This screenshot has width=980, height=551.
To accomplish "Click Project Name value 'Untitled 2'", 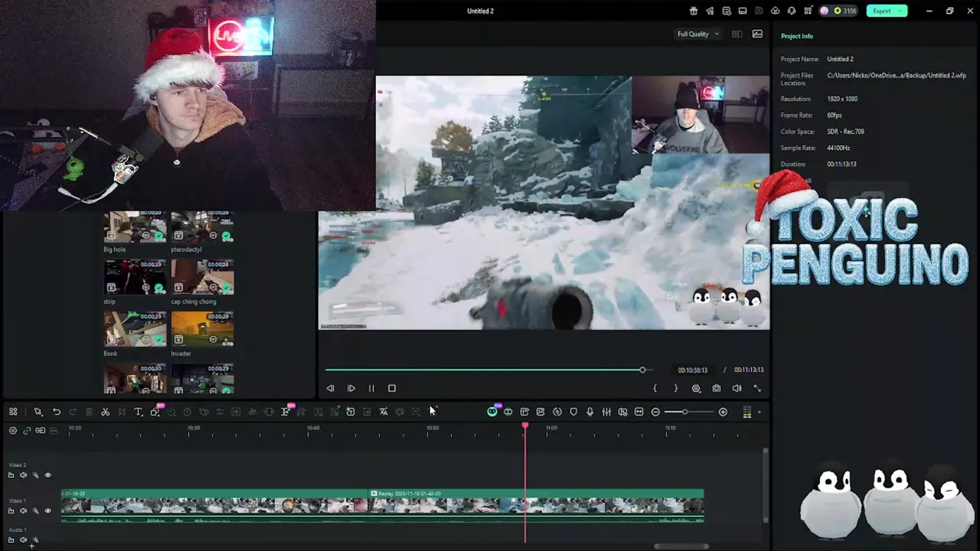I will coord(840,59).
